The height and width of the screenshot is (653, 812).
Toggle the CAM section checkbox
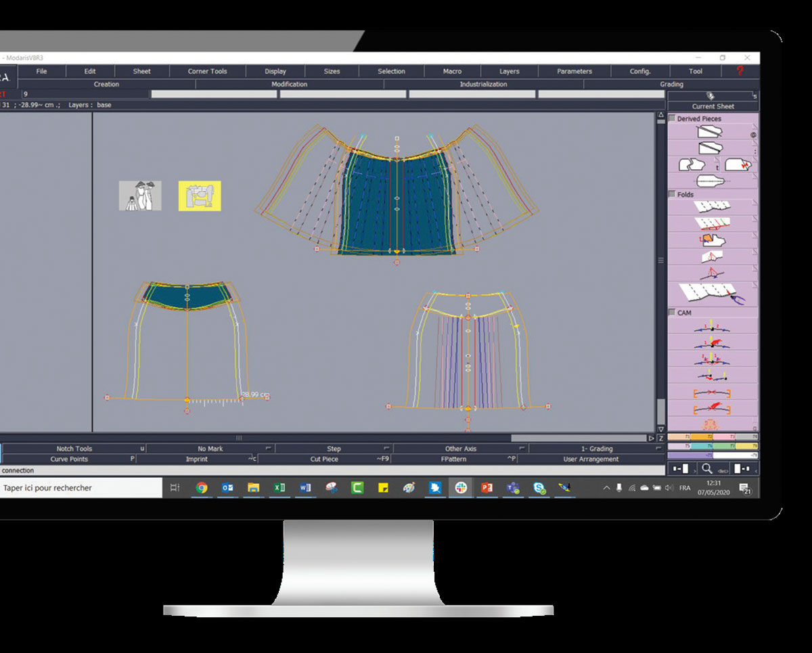click(x=672, y=313)
